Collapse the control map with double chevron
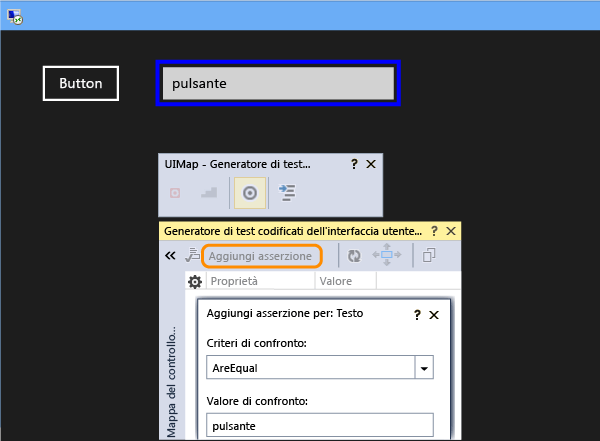This screenshot has width=600, height=441. point(170,255)
